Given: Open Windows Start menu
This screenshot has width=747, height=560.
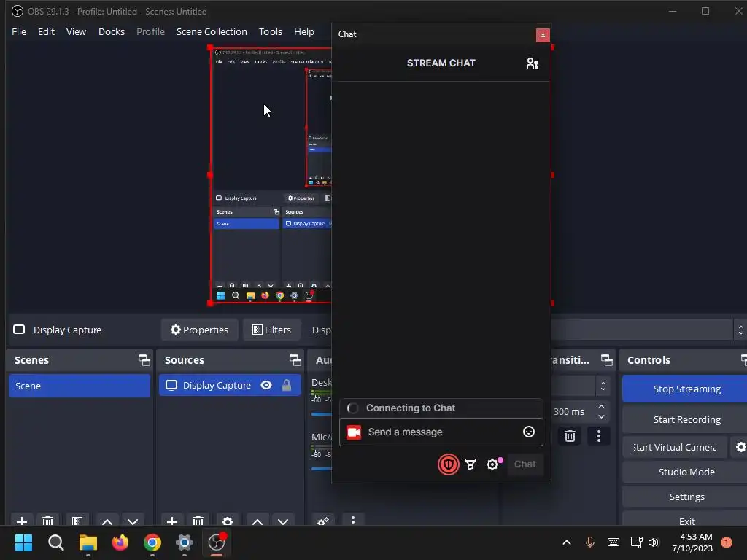Looking at the screenshot, I should 23,542.
